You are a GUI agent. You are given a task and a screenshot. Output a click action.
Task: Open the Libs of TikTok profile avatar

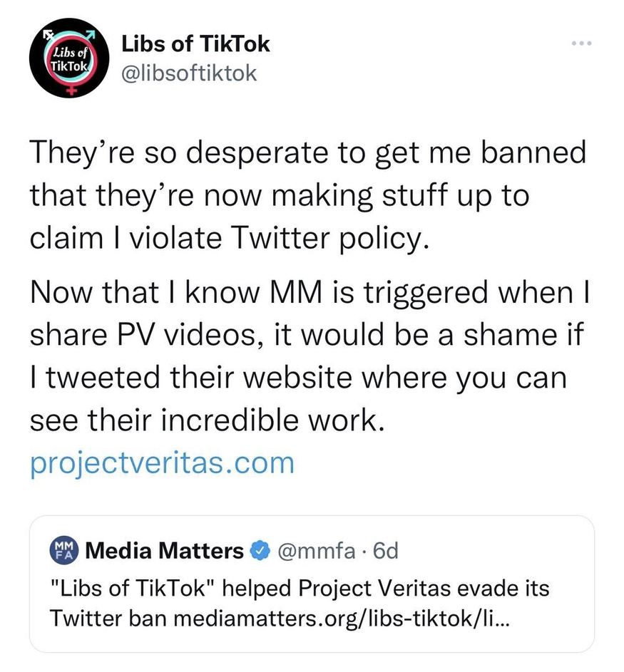[68, 58]
